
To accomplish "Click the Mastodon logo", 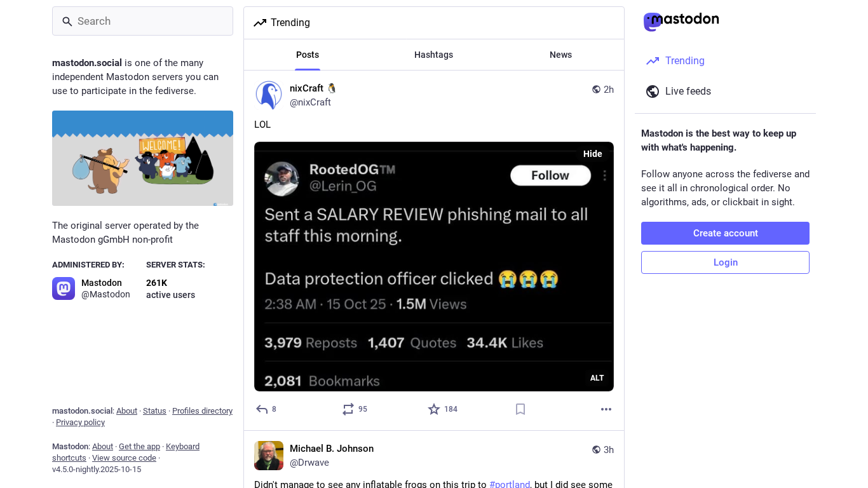I will (681, 21).
